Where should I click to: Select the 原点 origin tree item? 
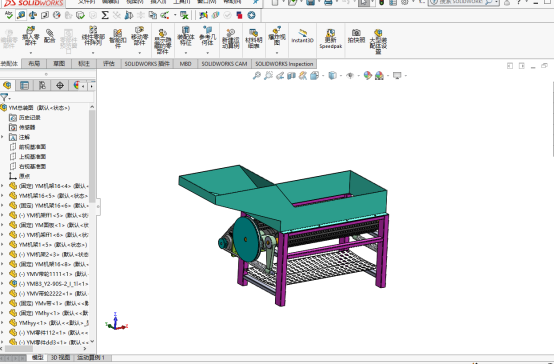(24, 176)
